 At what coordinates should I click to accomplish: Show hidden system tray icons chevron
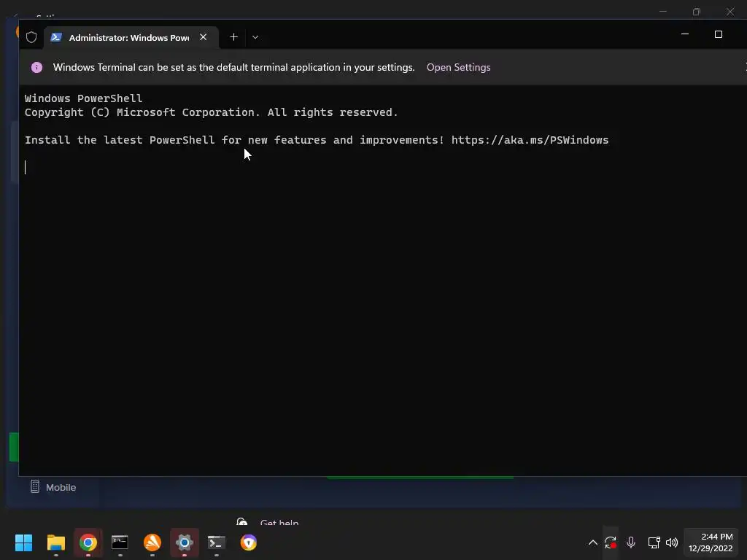[x=592, y=542]
